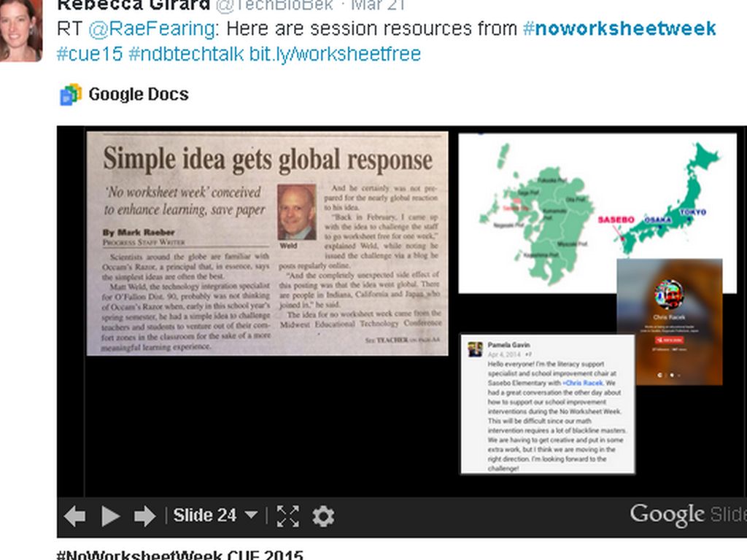Advance to the next slide arrow
Image resolution: width=747 pixels, height=560 pixels.
tap(144, 516)
